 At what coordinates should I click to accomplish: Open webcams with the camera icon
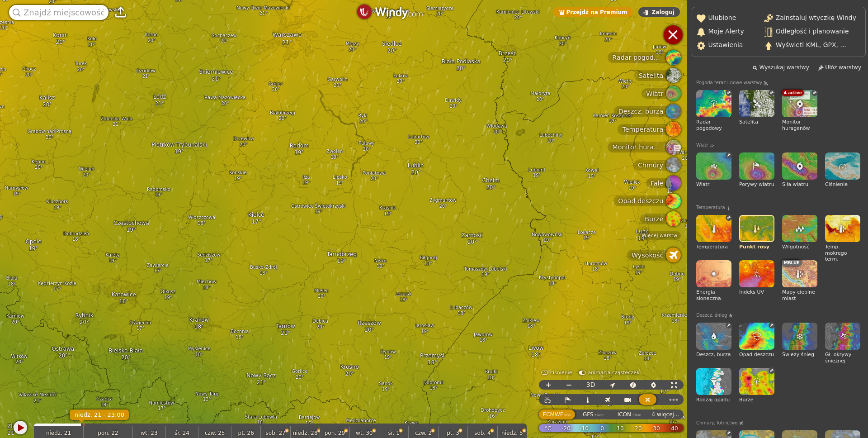627,400
